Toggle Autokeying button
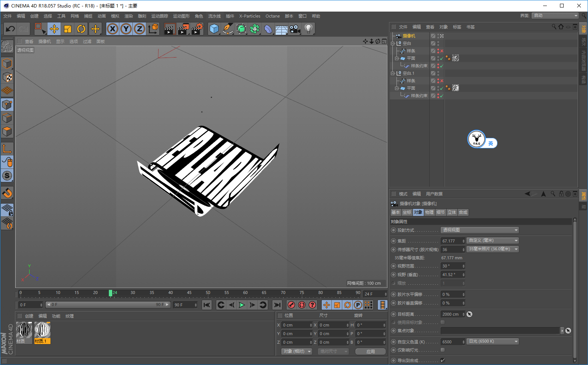Screen dimensions: 588x365 (x=302, y=305)
